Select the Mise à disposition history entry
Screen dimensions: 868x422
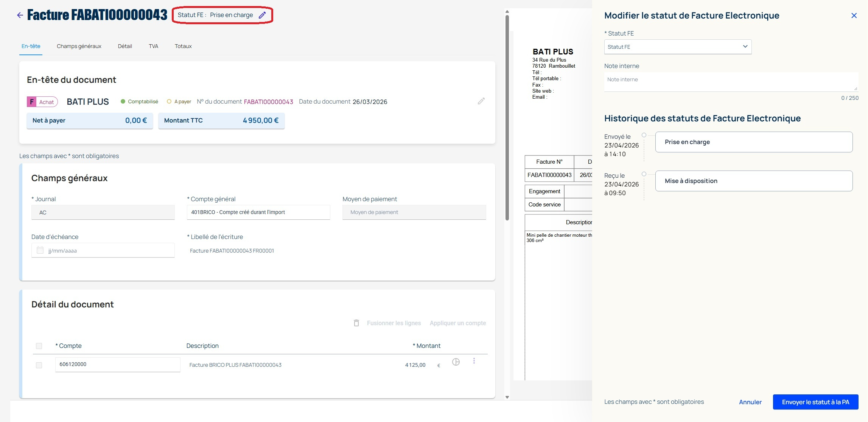pos(754,181)
